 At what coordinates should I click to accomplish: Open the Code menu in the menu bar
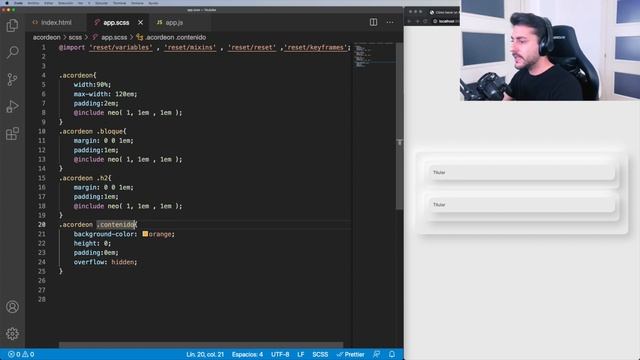tap(18, 3)
